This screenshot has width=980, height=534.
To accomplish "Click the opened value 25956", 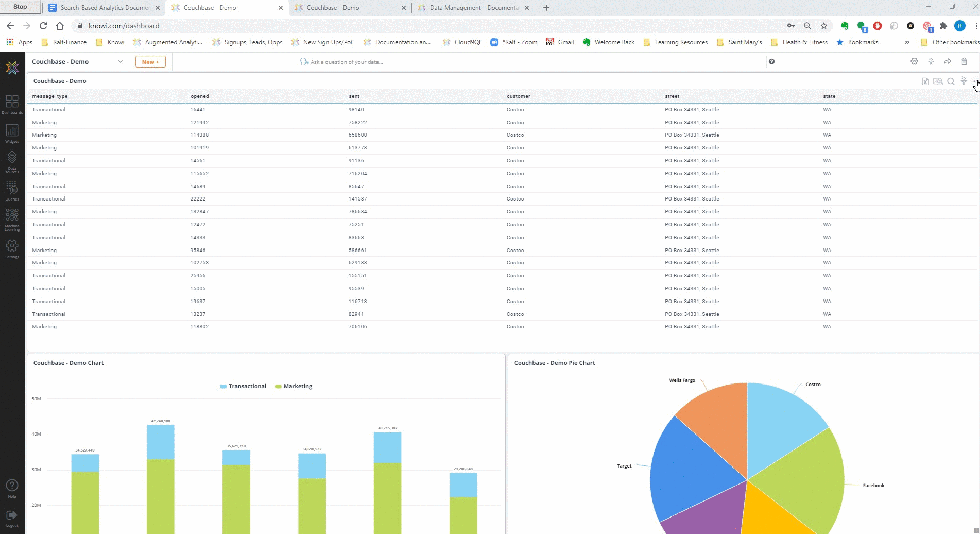I will tap(198, 276).
